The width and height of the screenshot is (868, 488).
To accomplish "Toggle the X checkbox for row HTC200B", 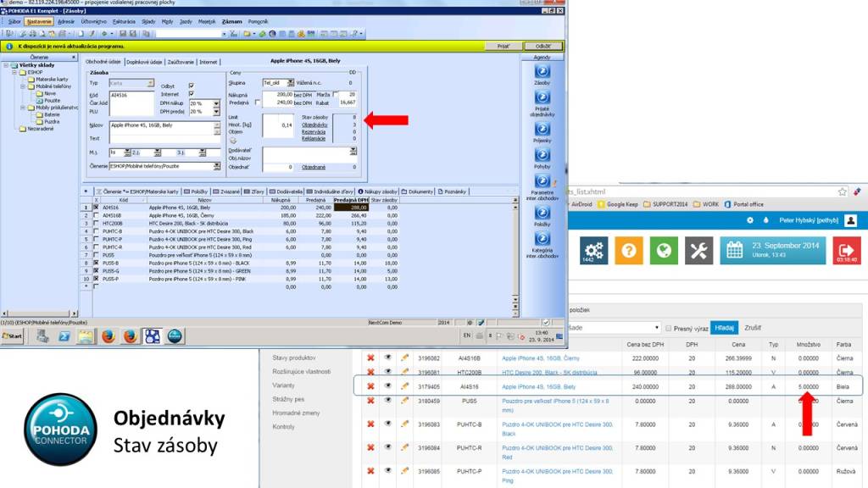I will (x=96, y=224).
